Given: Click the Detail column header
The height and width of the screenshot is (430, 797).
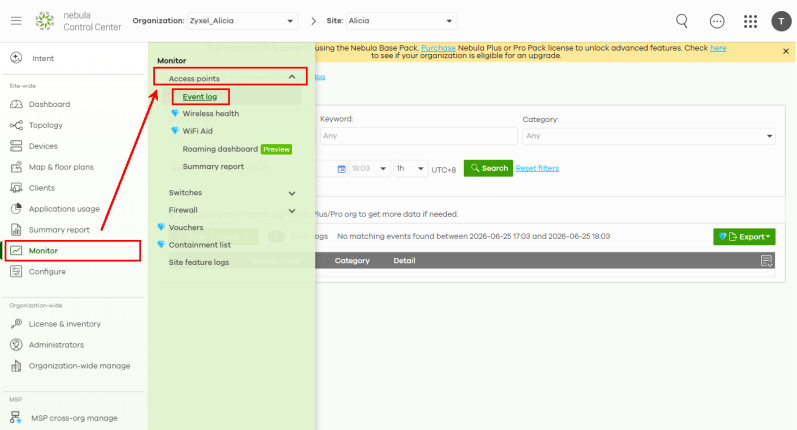Looking at the screenshot, I should pyautogui.click(x=404, y=261).
